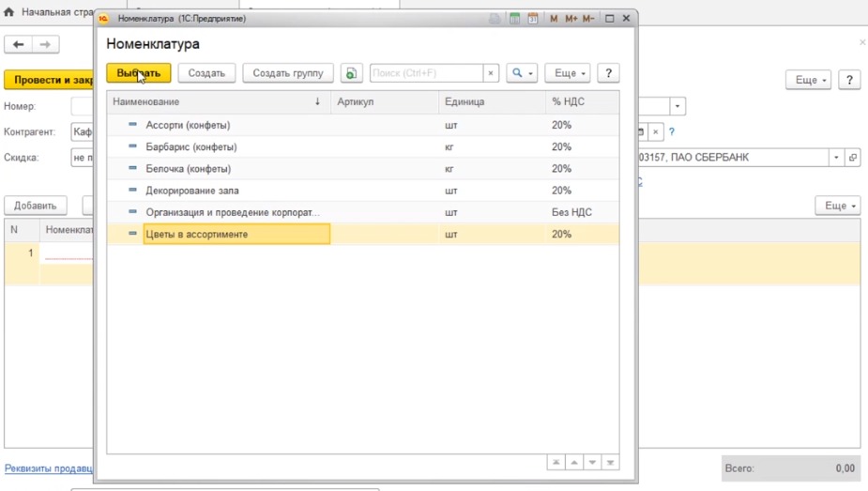Go back with the left arrow button
The image size is (868, 491).
19,44
